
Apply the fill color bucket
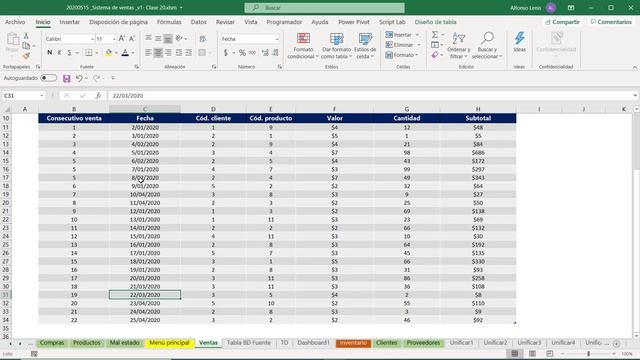tap(109, 53)
